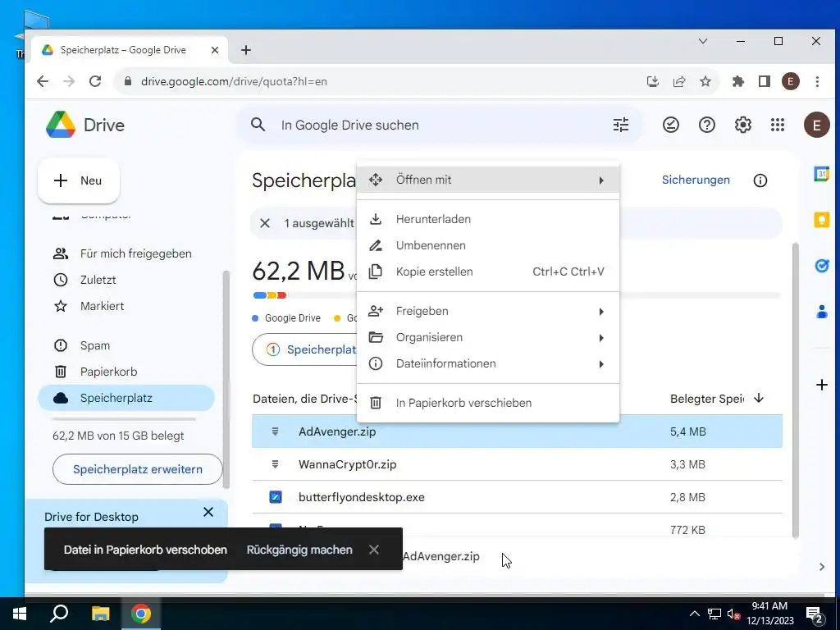840x630 pixels.
Task: Expand the 'Dateiinformationen' submenu
Action: click(488, 363)
